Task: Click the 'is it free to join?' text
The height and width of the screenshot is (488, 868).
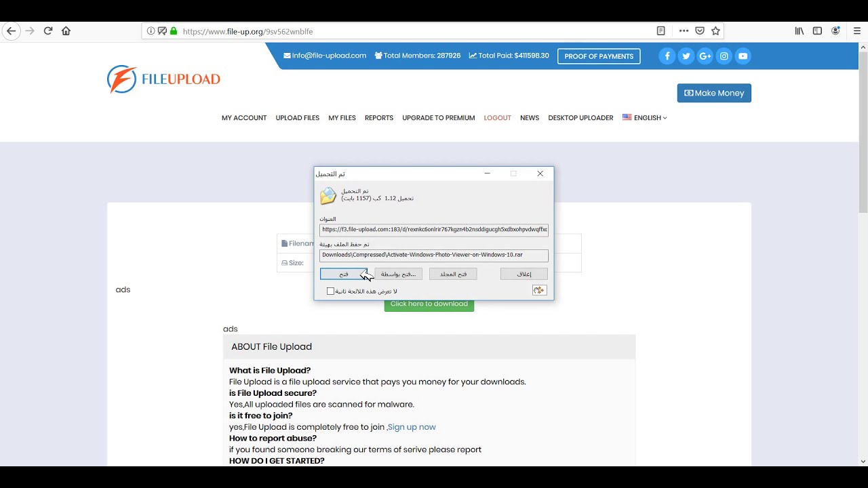Action: tap(261, 415)
